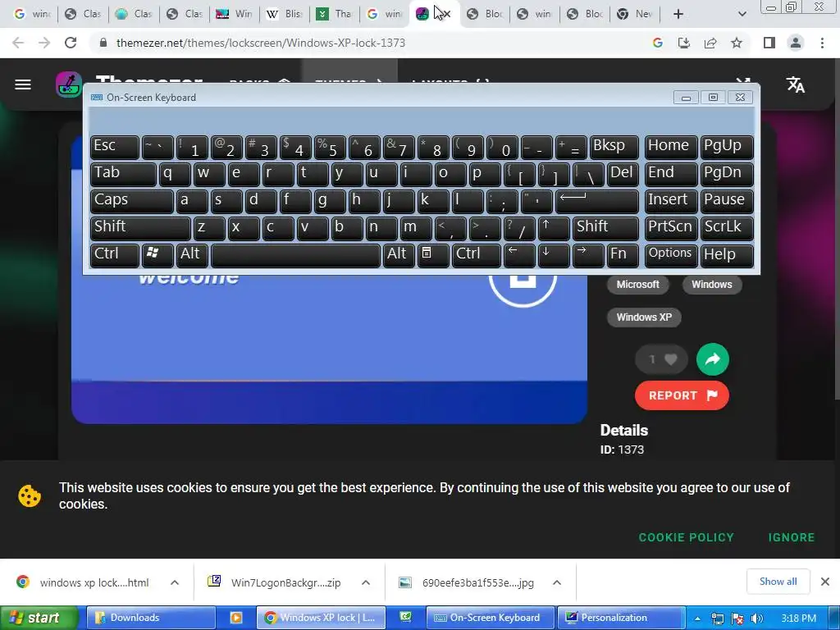
Task: Tap the right arrow key on keyboard
Action: point(588,255)
